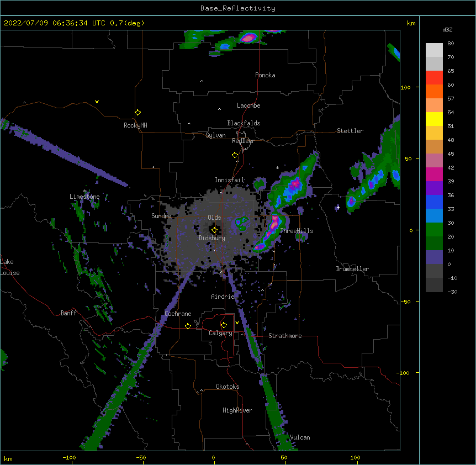Click the Didsbury town label
This screenshot has width=476, height=465.
[x=212, y=238]
